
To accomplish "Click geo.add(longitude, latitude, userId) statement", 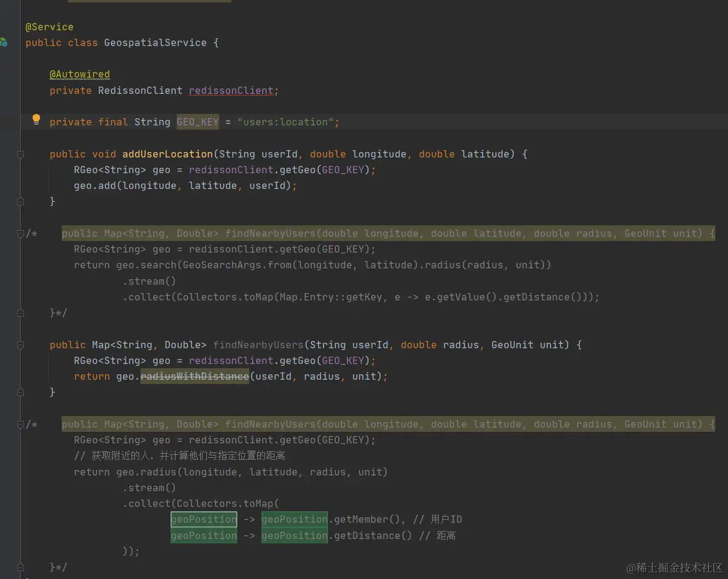I will 185,186.
